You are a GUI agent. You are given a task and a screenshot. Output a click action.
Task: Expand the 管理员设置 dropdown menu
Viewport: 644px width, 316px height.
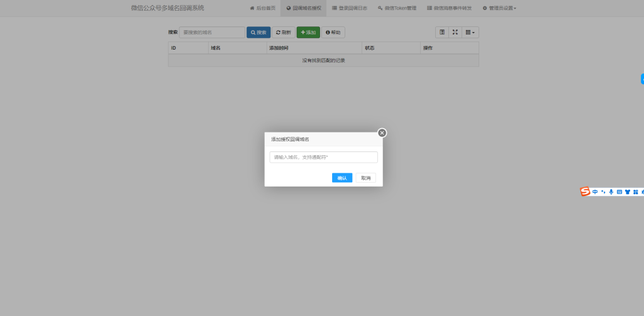click(x=499, y=8)
